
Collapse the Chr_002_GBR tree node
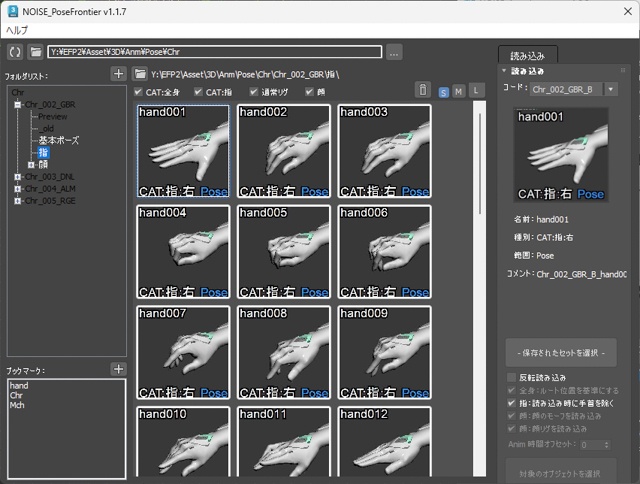coord(18,105)
